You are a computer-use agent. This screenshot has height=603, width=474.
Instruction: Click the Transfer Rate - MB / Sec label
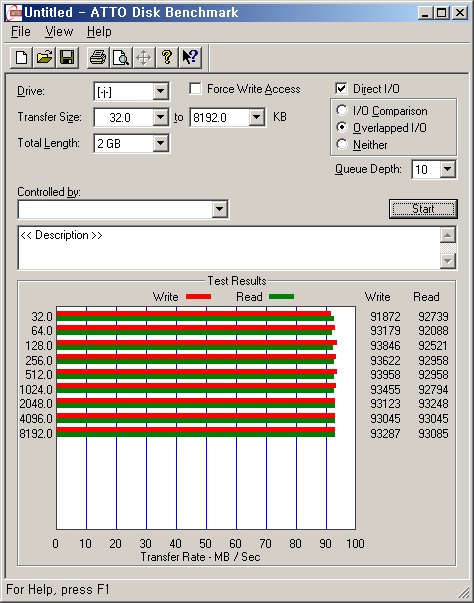200,557
